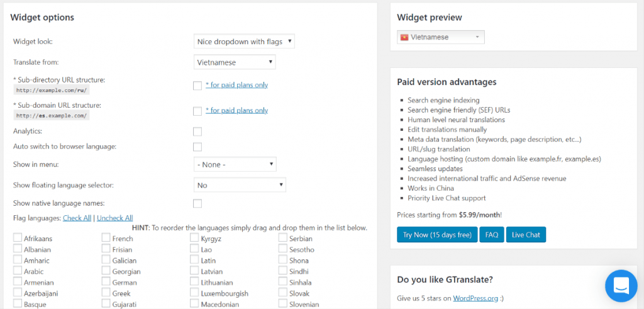The width and height of the screenshot is (644, 309).
Task: Open the WordPress.org link
Action: (x=475, y=298)
